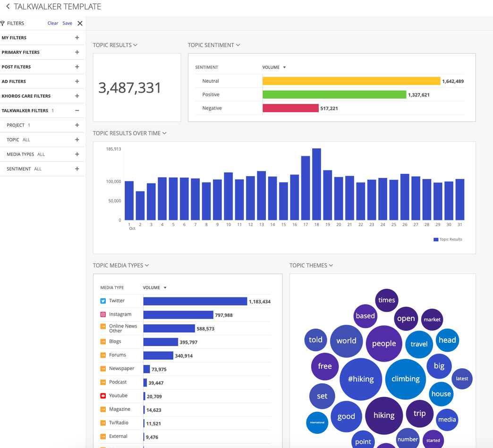Select the international theme bubble

[317, 423]
